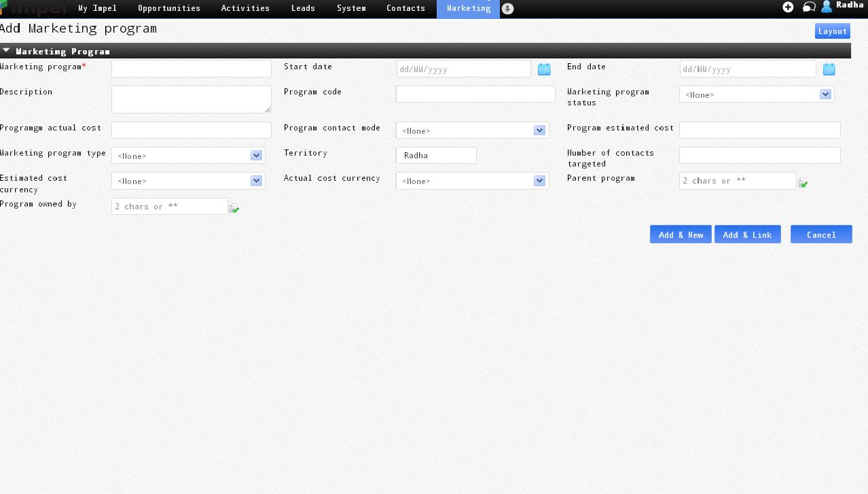Click the Parent program lookup icon
This screenshot has height=494, width=868.
803,182
